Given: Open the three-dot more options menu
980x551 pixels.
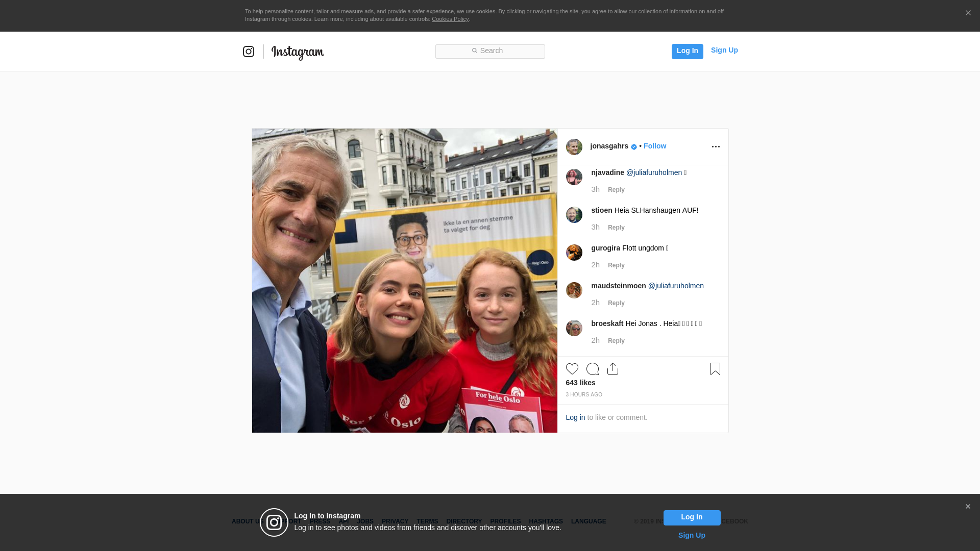Looking at the screenshot, I should point(716,147).
